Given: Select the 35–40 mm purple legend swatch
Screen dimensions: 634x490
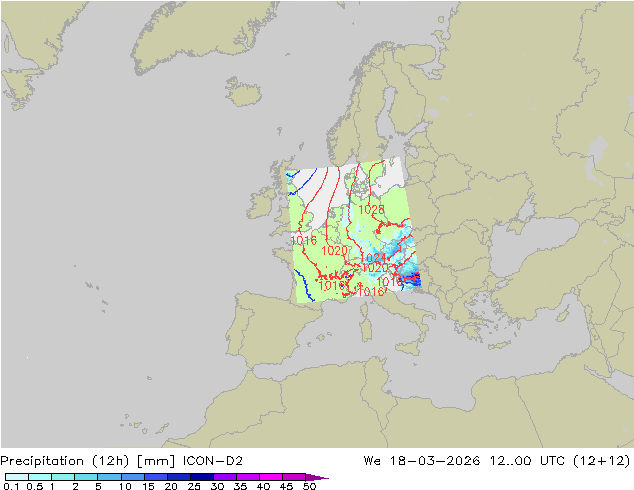Looking at the screenshot, I should point(248,477).
